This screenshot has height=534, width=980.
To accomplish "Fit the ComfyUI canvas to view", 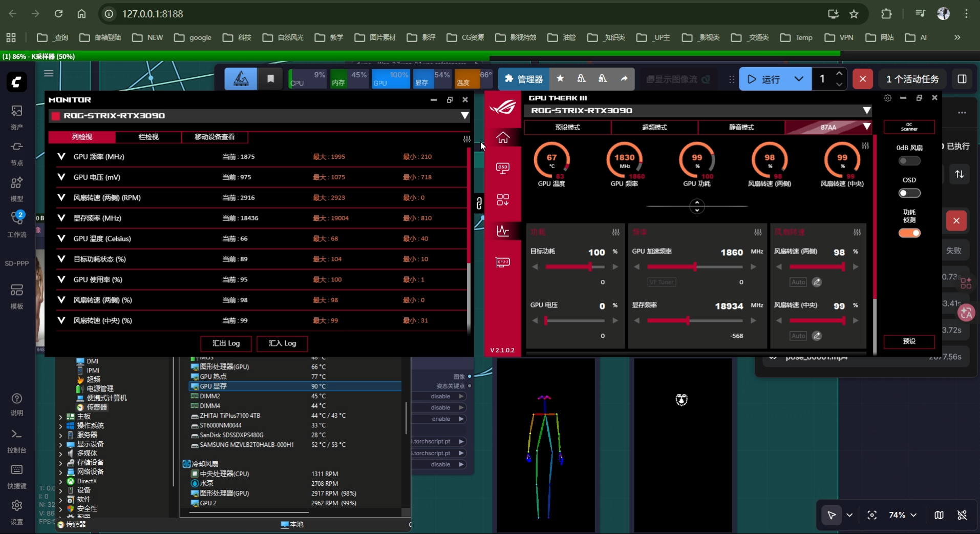I will [872, 515].
